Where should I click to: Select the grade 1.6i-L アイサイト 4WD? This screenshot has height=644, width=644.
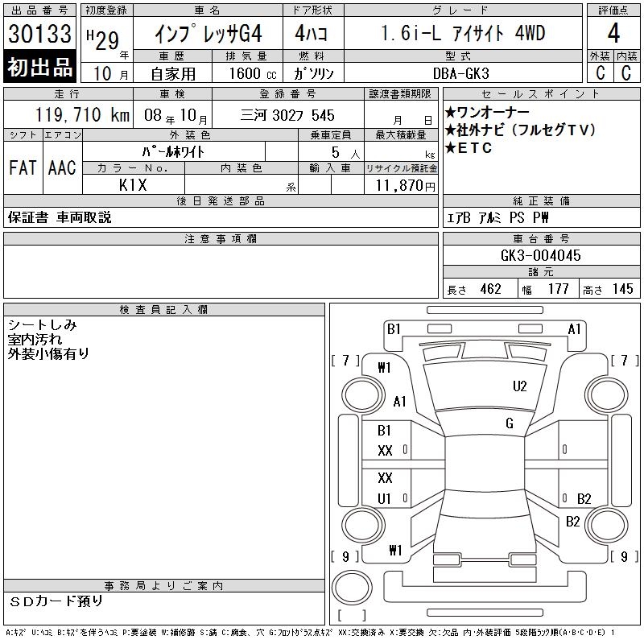pos(463,33)
